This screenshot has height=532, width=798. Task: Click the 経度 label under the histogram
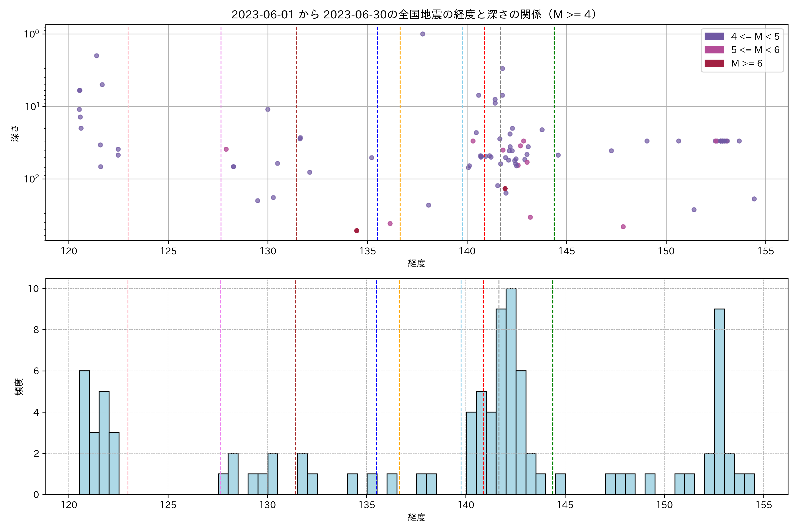tap(416, 517)
